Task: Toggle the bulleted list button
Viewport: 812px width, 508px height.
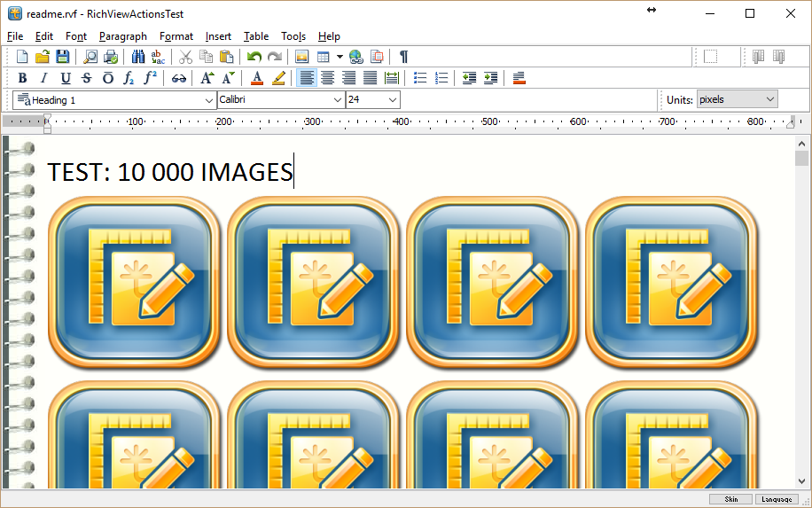Action: (x=420, y=78)
